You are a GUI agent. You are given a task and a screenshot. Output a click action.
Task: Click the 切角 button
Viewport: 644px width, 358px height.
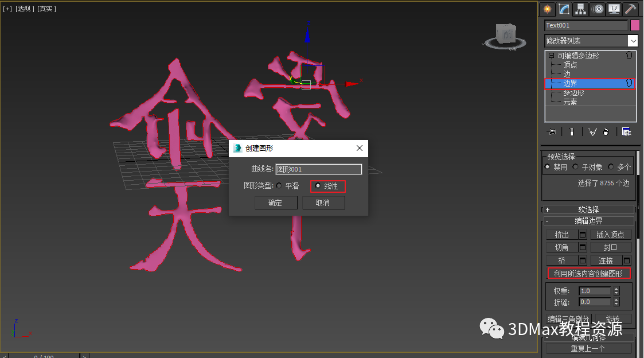coord(562,247)
